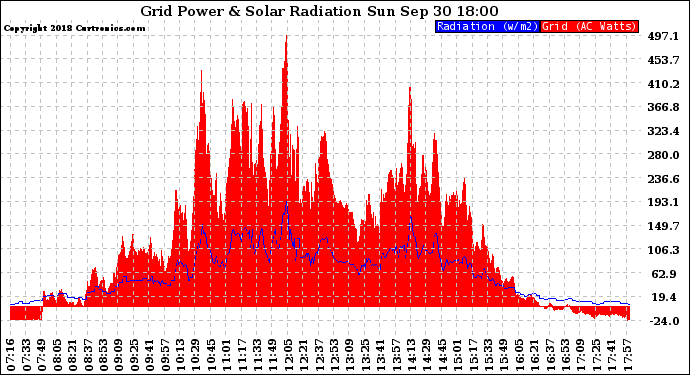Viewport: 690px width, 375px height.
Task: Click the 10:45 time label
Action: [211, 355]
